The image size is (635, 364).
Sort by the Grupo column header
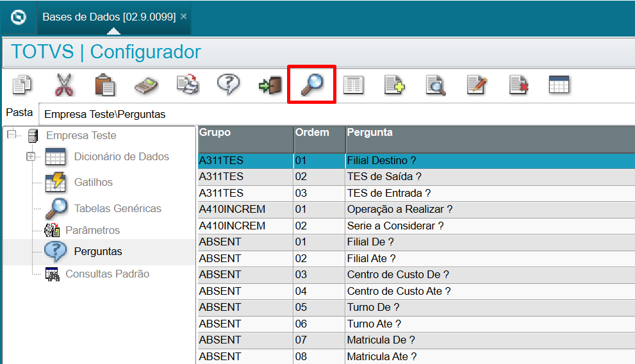[245, 139]
